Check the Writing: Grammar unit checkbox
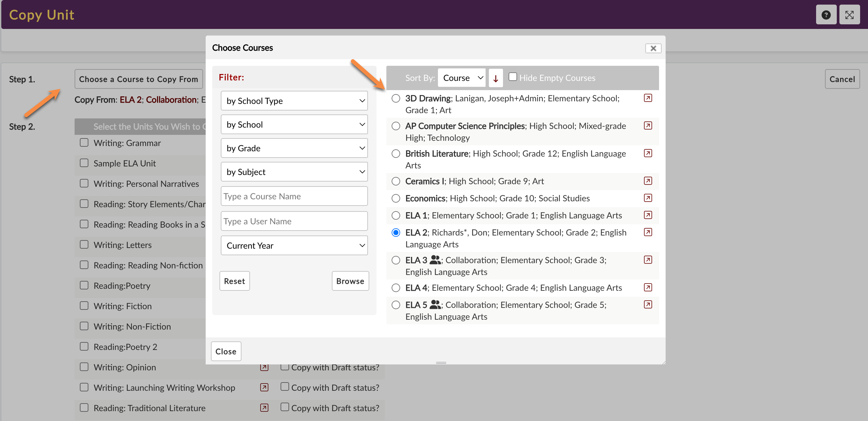Screen dimensions: 868x421 coord(84,143)
